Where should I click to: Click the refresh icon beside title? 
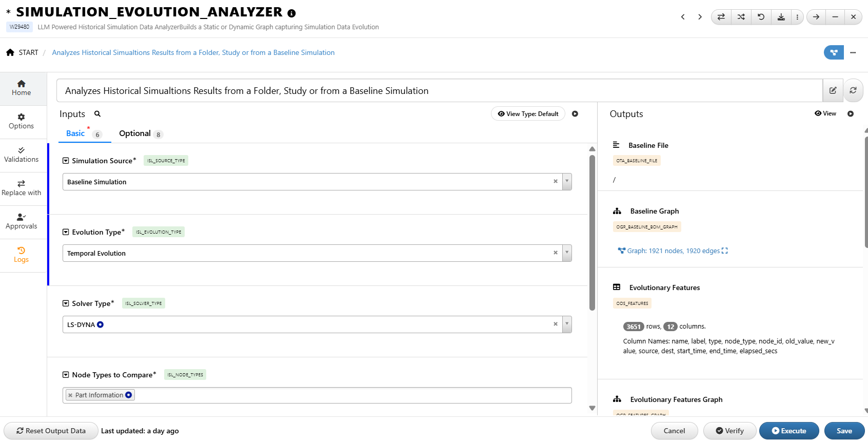853,90
